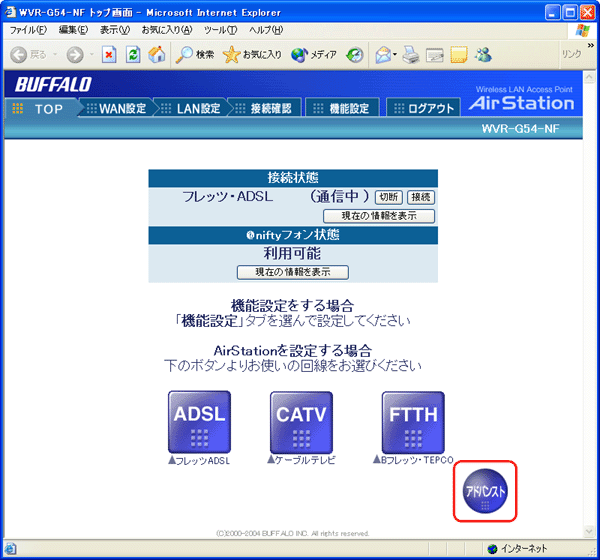The image size is (600, 560).
Task: Click the ログアウト tab
Action: [424, 109]
